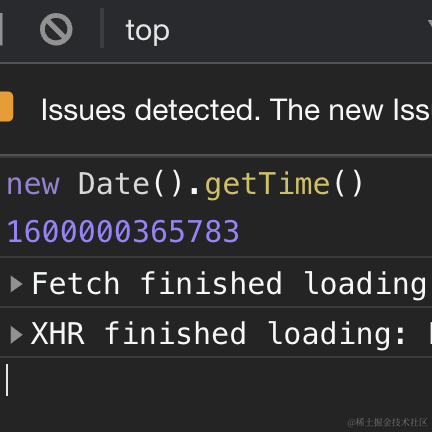This screenshot has height=432, width=432.
Task: Expand the 'XHR finished loading' log entry
Action: point(16,334)
